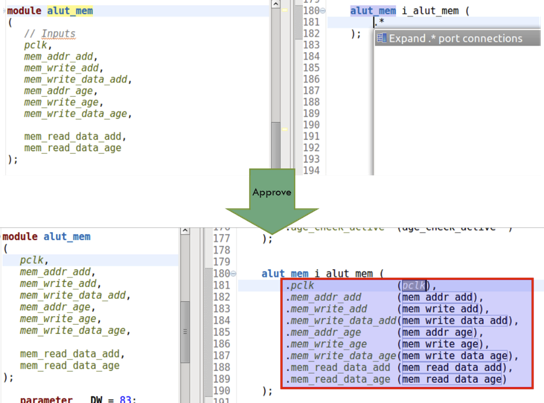Click the bottom-left editor scroll up arrow

pos(185,231)
